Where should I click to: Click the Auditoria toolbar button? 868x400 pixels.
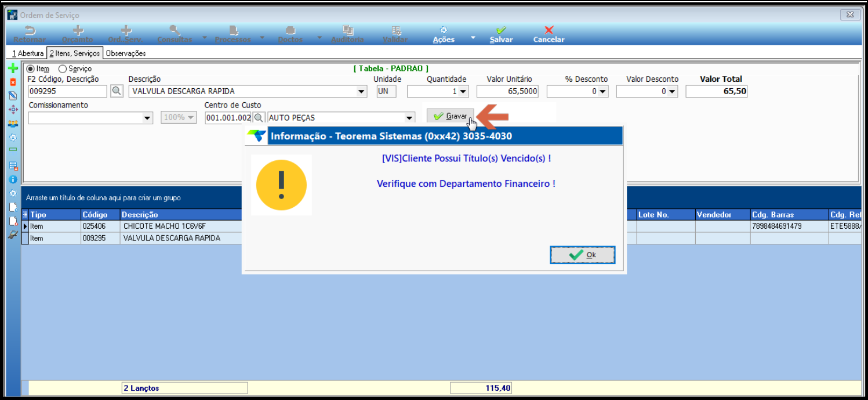pos(347,35)
